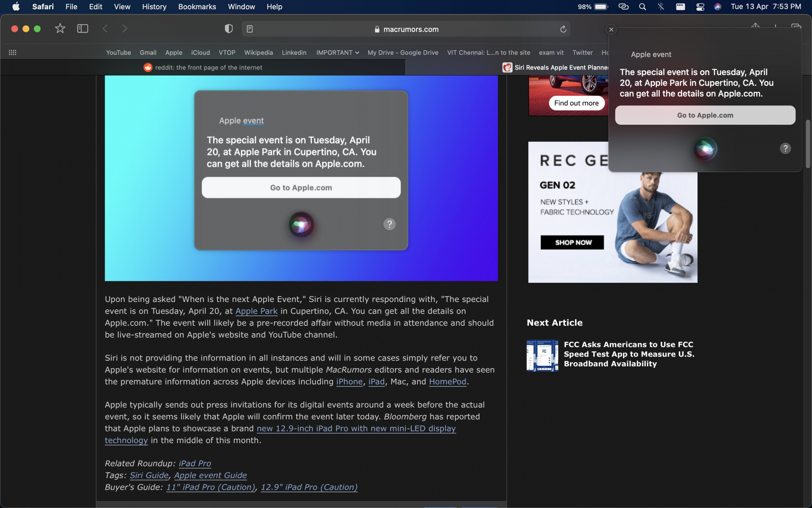This screenshot has height=508, width=812.
Task: Close the Siri result window
Action: 611,30
